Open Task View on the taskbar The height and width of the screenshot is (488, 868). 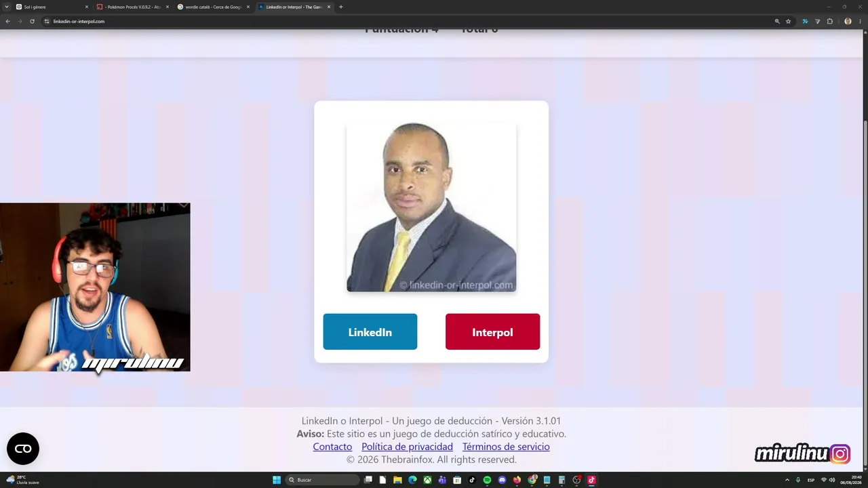pos(368,480)
